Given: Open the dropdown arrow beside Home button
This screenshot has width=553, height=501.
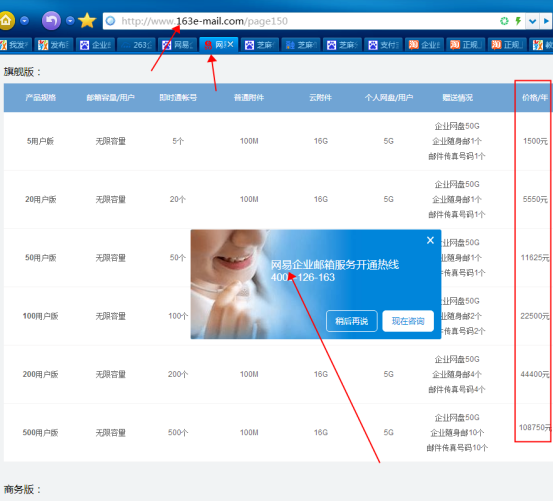Looking at the screenshot, I should pos(24,21).
